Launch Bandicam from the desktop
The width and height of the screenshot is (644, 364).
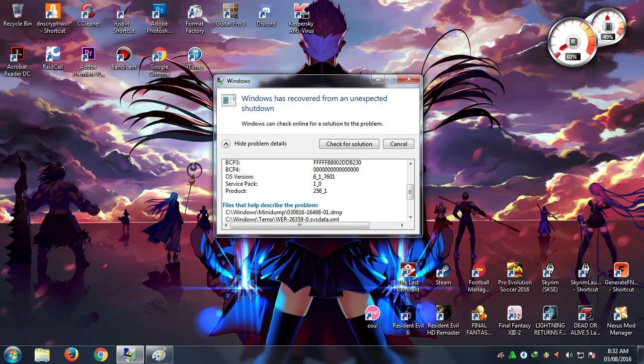tap(124, 58)
